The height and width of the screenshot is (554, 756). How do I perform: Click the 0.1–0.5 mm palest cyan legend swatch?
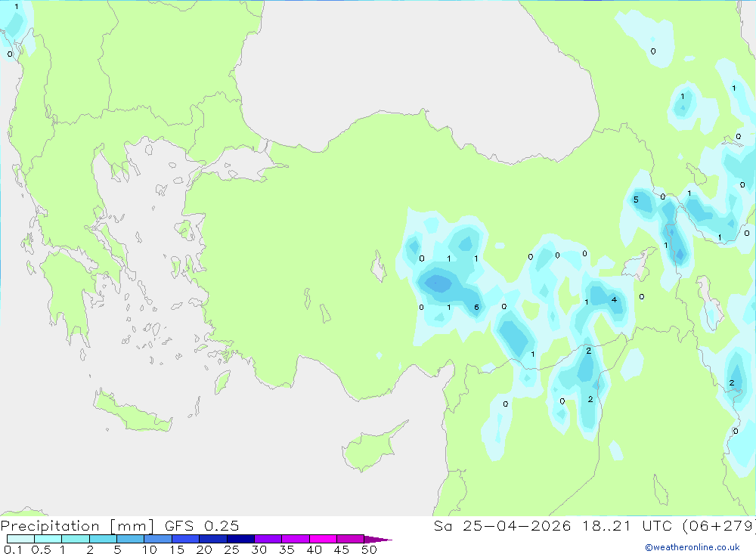(20, 539)
